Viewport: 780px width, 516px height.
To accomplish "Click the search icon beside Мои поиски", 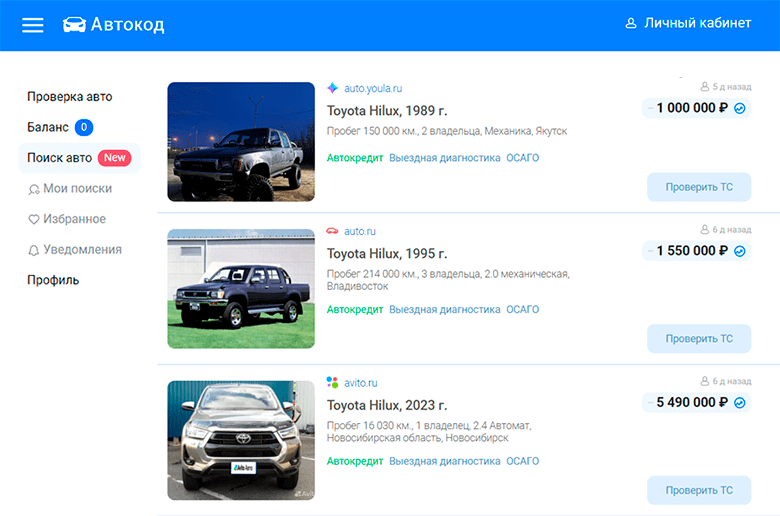I will click(34, 190).
